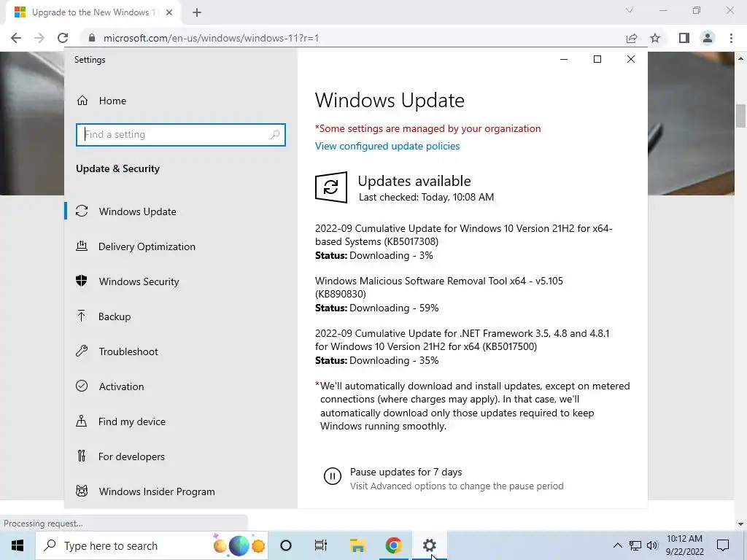Select Troubleshoot in the sidebar
Viewport: 747px width, 560px height.
point(128,351)
